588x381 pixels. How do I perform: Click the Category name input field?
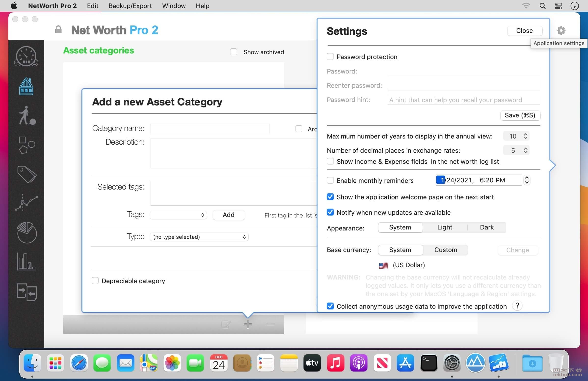pos(210,128)
